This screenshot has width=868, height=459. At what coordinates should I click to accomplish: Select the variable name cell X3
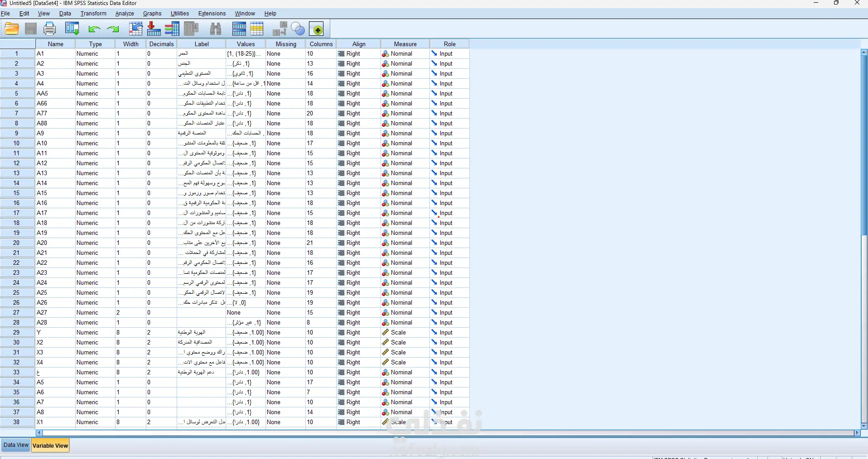(x=56, y=353)
